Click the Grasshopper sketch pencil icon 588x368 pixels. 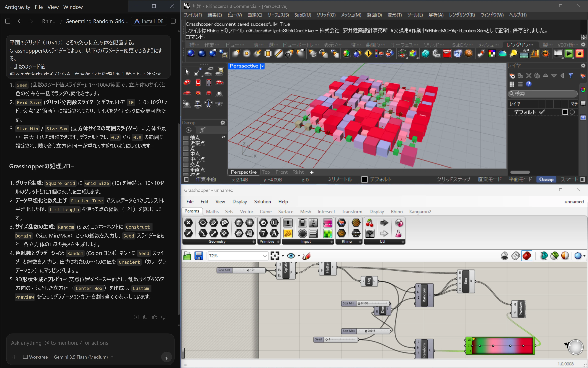pyautogui.click(x=307, y=256)
